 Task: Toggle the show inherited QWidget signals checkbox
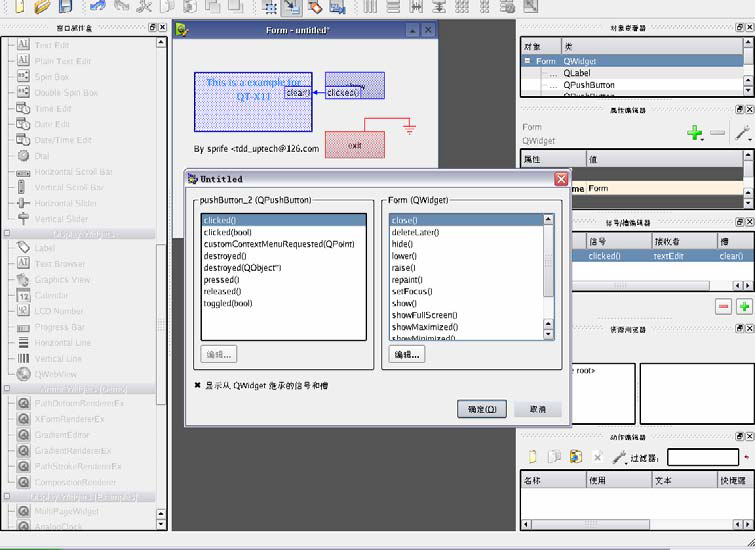[197, 383]
